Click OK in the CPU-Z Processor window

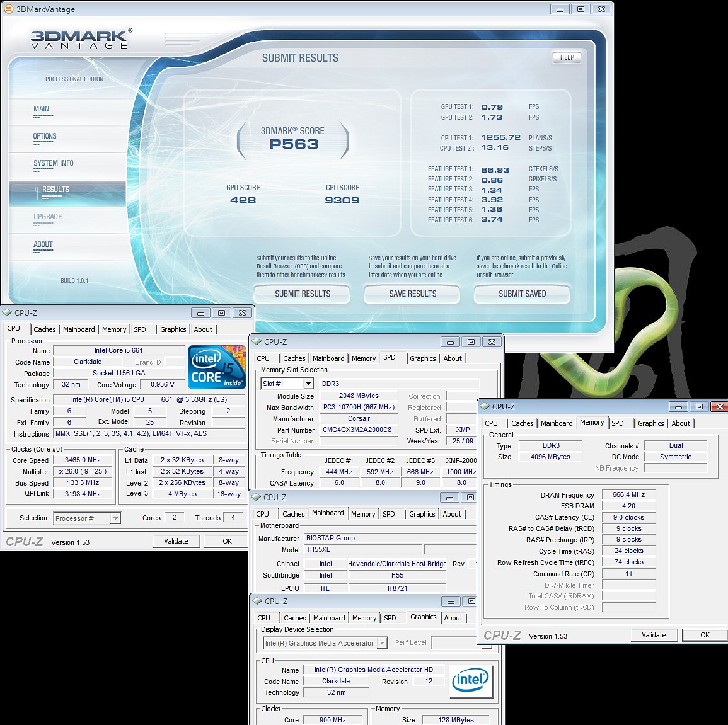[226, 541]
